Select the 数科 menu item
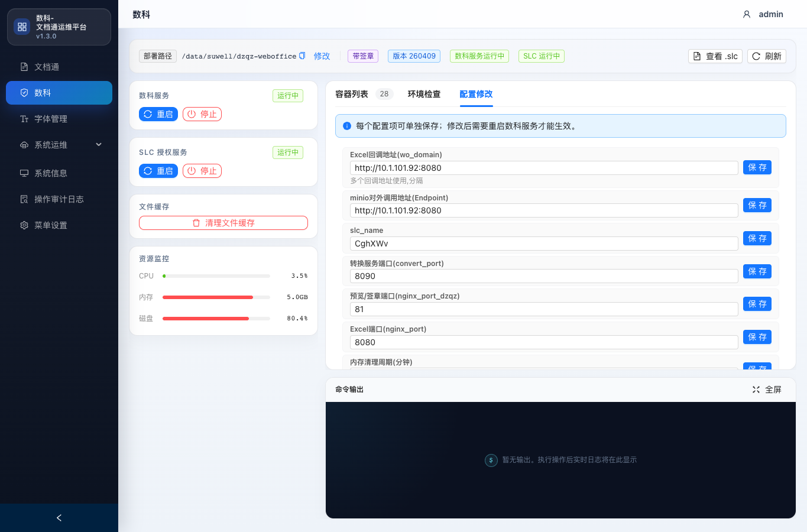This screenshot has width=807, height=532. pos(59,93)
